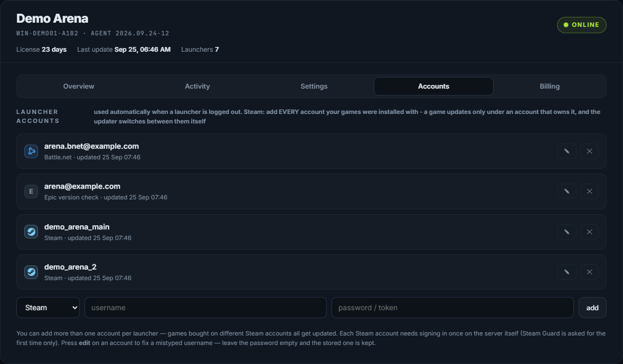Switch to the Overview tab

[x=79, y=86]
